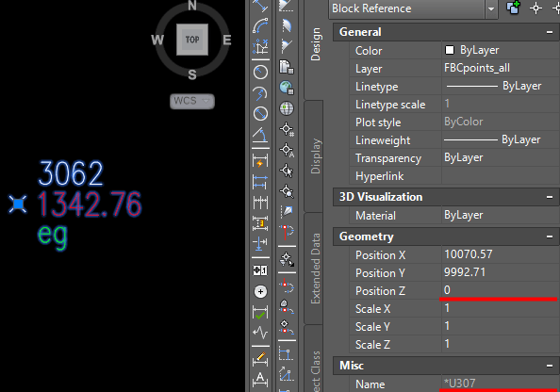Click the green description text eg
This screenshot has height=392, width=560.
click(53, 237)
